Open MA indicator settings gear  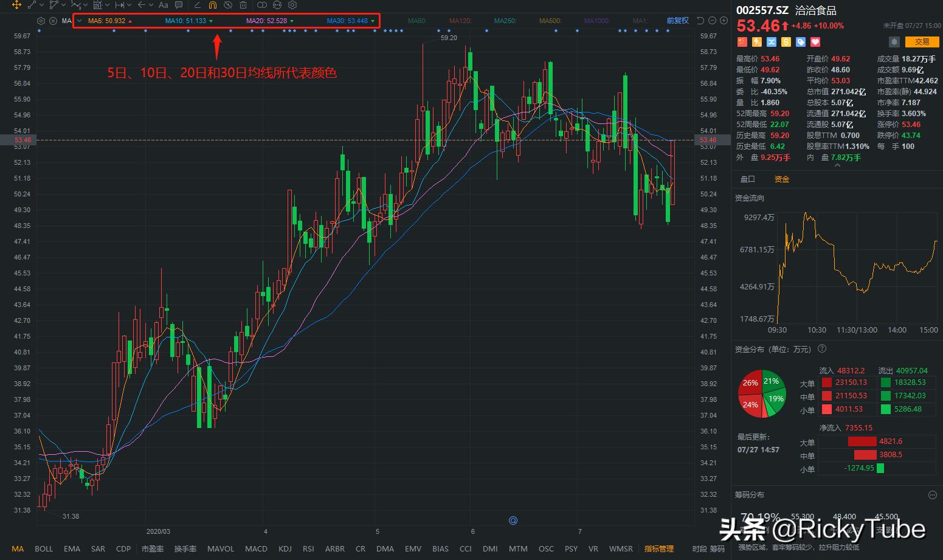[41, 21]
